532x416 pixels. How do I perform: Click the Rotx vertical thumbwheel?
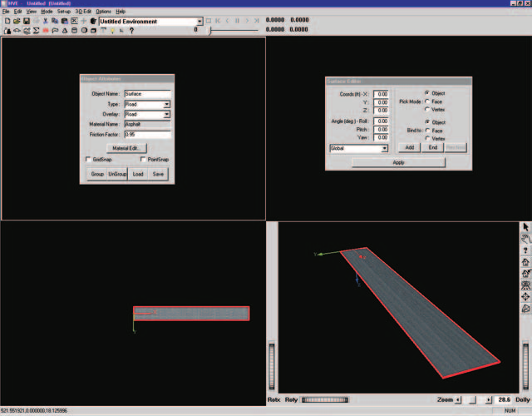272,366
